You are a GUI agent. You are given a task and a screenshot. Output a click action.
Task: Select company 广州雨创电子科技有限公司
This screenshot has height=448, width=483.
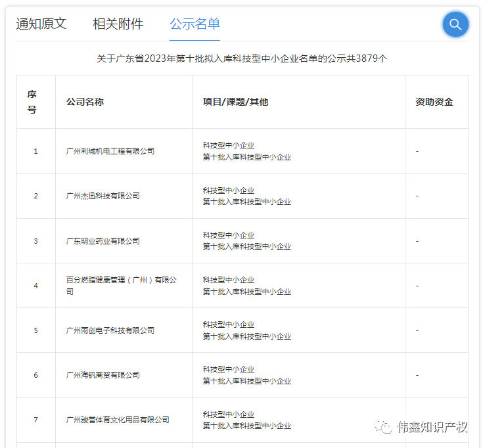click(x=110, y=330)
